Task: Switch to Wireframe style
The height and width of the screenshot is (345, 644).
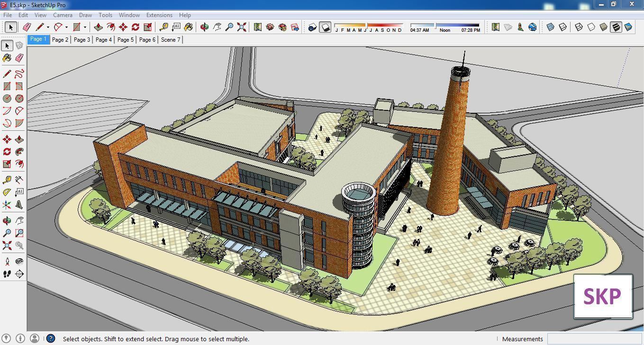Action: (x=579, y=27)
